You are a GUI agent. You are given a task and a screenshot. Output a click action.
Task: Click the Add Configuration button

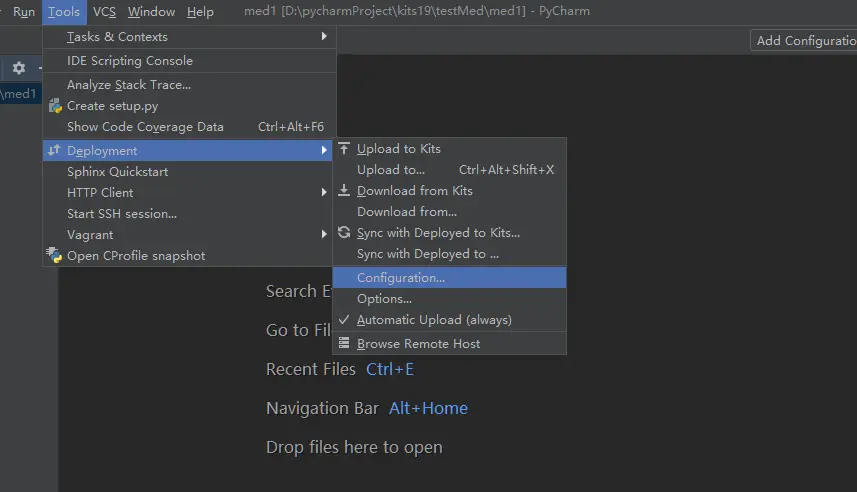804,40
